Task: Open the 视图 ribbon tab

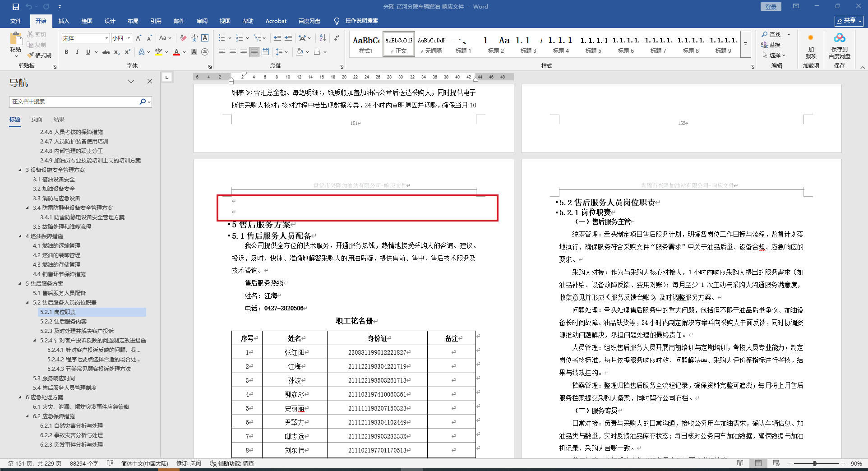Action: point(225,21)
